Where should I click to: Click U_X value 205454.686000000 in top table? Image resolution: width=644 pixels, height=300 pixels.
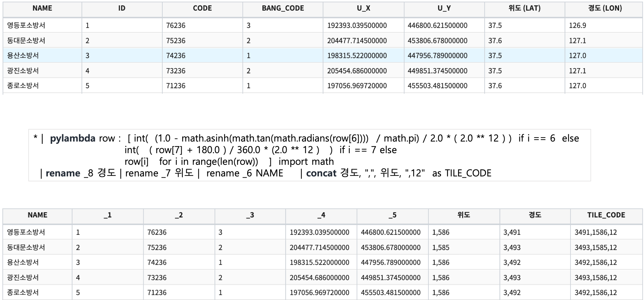point(357,71)
